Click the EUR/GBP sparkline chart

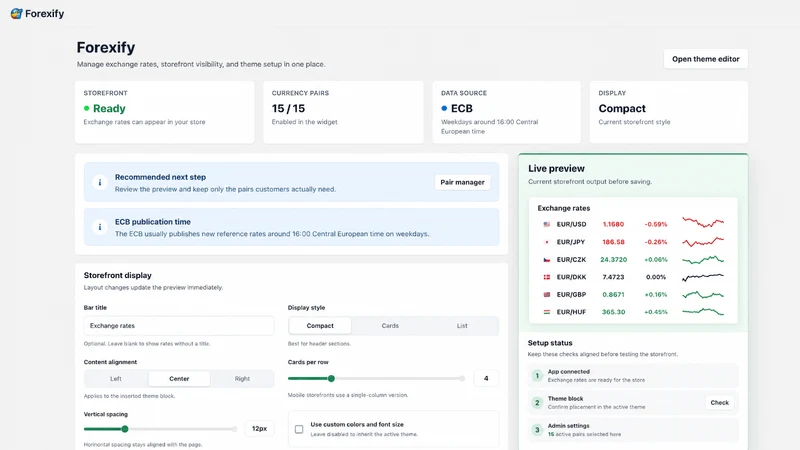(703, 294)
